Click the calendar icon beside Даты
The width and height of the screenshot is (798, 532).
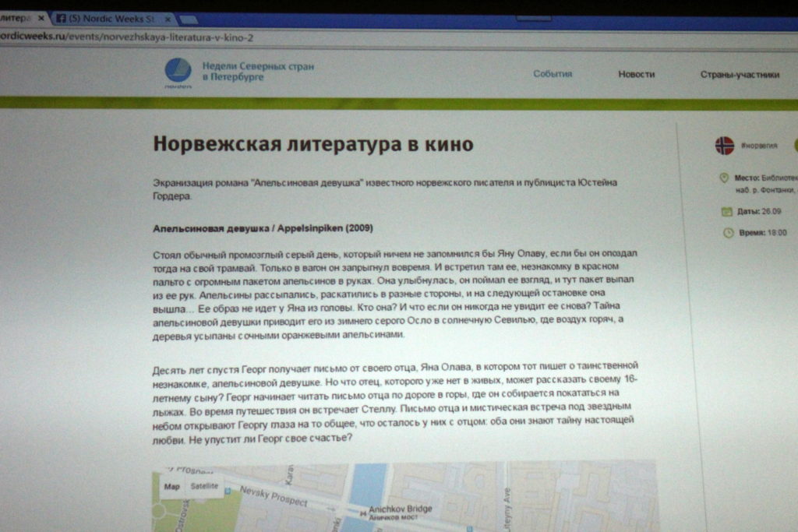point(727,211)
